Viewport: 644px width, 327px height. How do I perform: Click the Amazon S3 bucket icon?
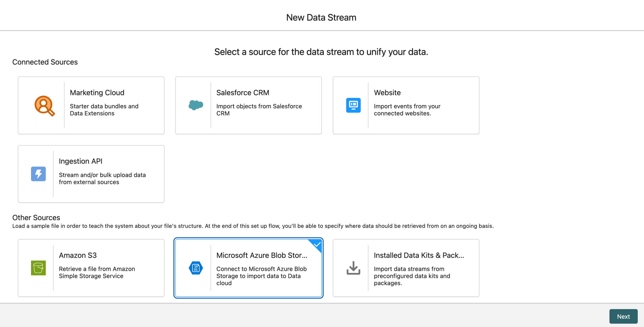coord(38,268)
